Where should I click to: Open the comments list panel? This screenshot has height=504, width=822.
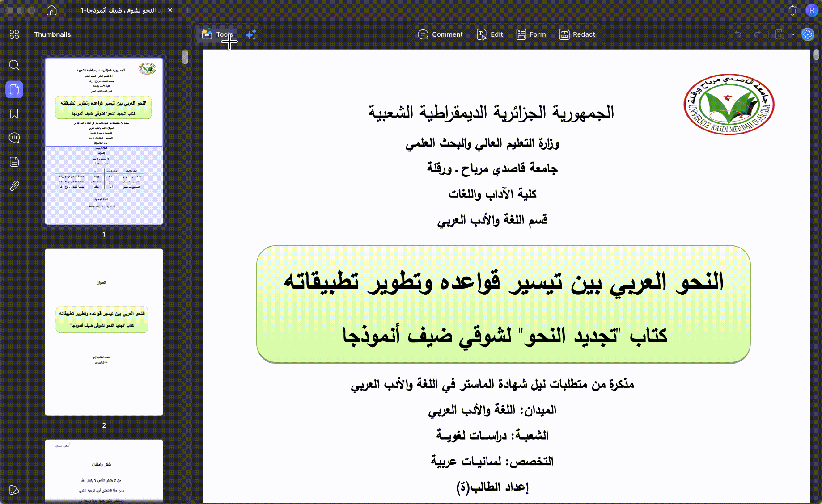[x=14, y=138]
